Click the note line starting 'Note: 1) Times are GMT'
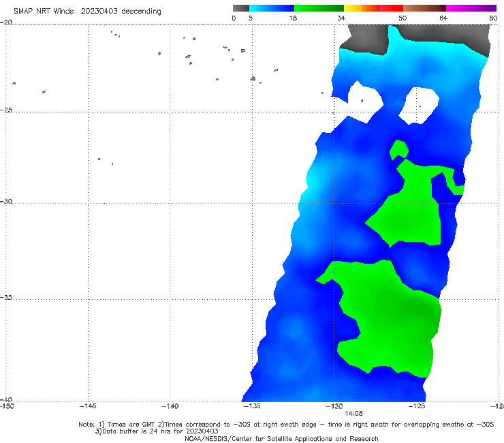The image size is (504, 443). tap(286, 425)
